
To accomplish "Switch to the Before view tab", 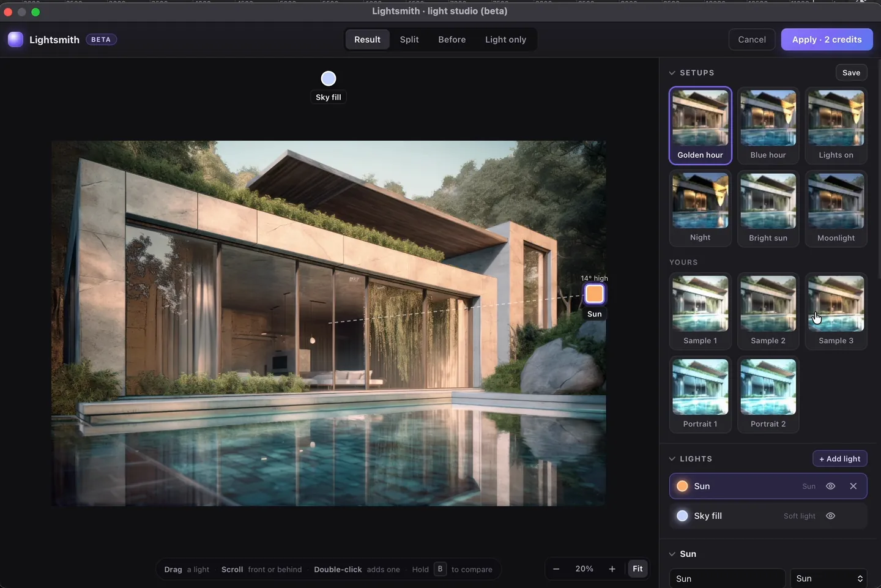I will (x=452, y=39).
